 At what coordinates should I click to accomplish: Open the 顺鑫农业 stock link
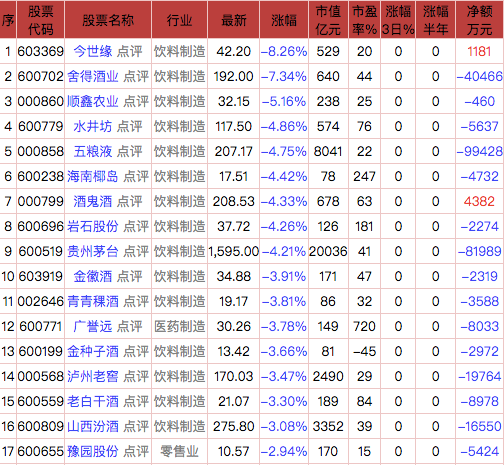click(x=93, y=101)
